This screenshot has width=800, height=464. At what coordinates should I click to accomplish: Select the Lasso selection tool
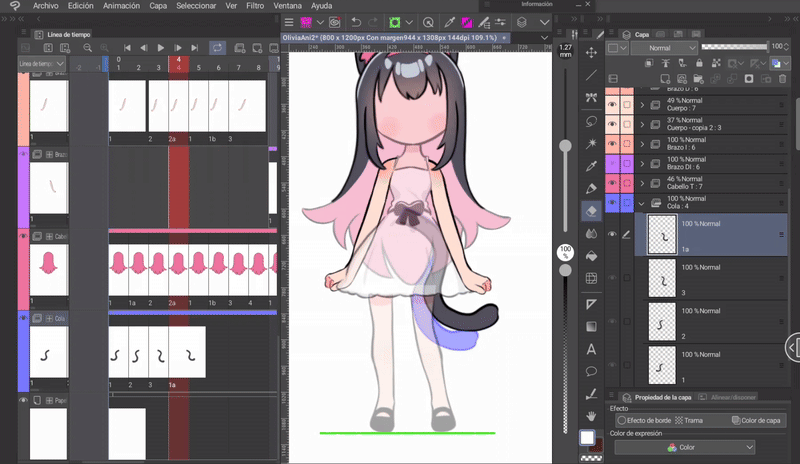pos(591,120)
